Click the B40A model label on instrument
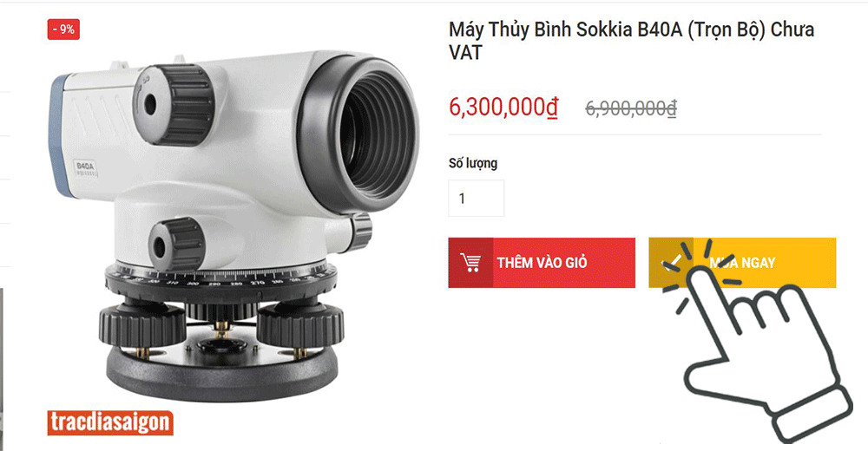The width and height of the screenshot is (868, 451). (86, 167)
